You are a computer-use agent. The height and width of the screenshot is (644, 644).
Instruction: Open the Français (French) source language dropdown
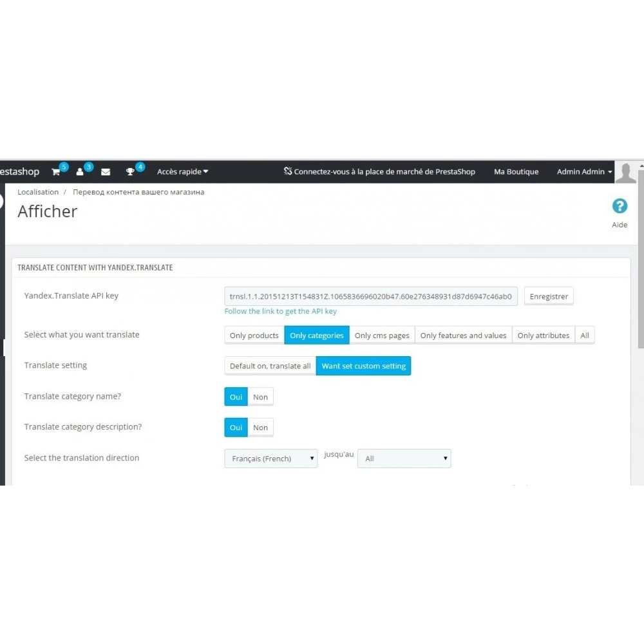pos(271,459)
